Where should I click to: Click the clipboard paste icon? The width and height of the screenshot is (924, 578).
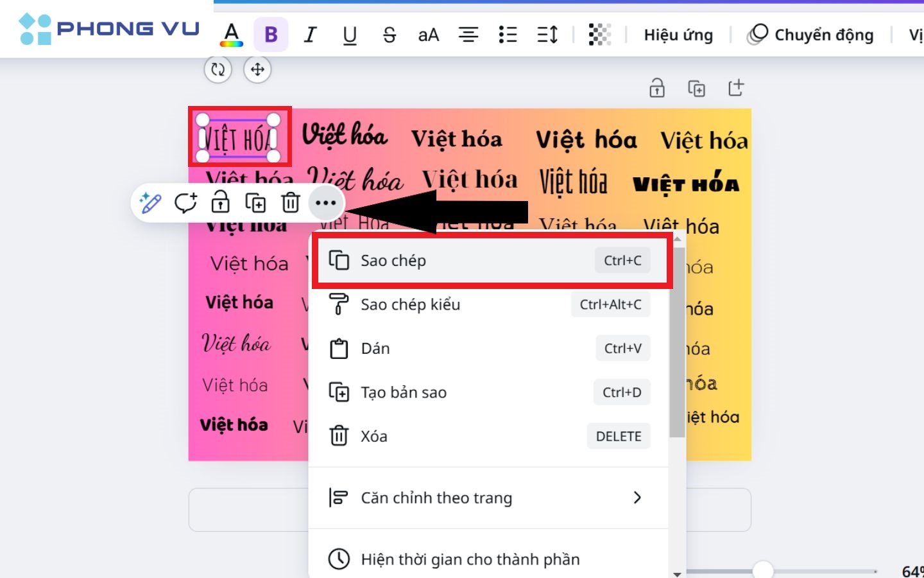[x=339, y=349]
